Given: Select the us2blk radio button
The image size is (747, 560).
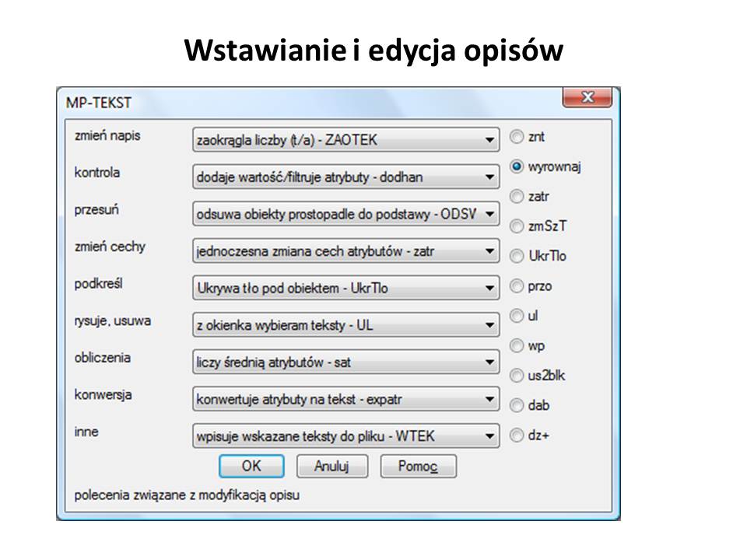Looking at the screenshot, I should (517, 375).
